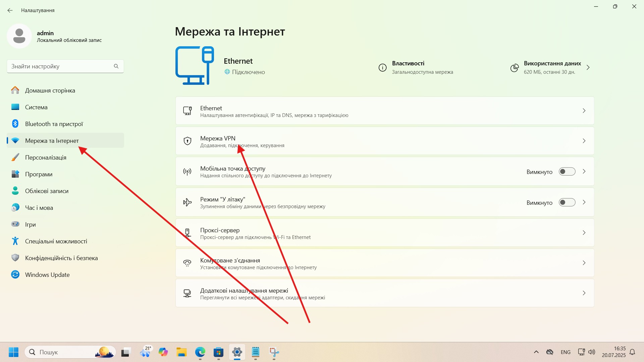The image size is (644, 362).
Task: Open Bluetooth and devices section
Action: click(54, 124)
